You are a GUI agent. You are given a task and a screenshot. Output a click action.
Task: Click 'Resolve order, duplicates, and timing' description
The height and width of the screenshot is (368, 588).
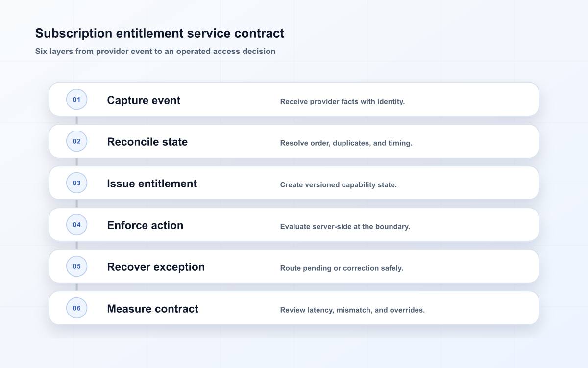click(346, 143)
